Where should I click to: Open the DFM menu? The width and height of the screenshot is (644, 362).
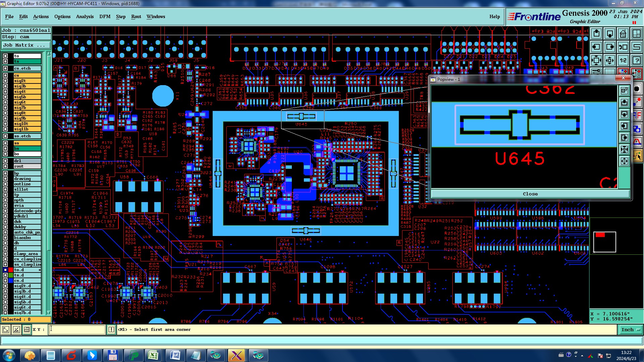[x=105, y=16]
